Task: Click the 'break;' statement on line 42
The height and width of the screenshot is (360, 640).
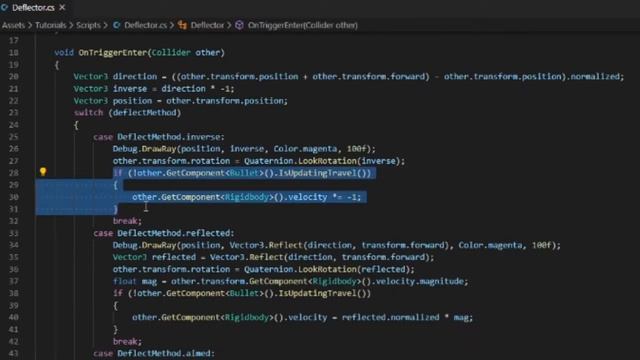Action: (x=127, y=342)
